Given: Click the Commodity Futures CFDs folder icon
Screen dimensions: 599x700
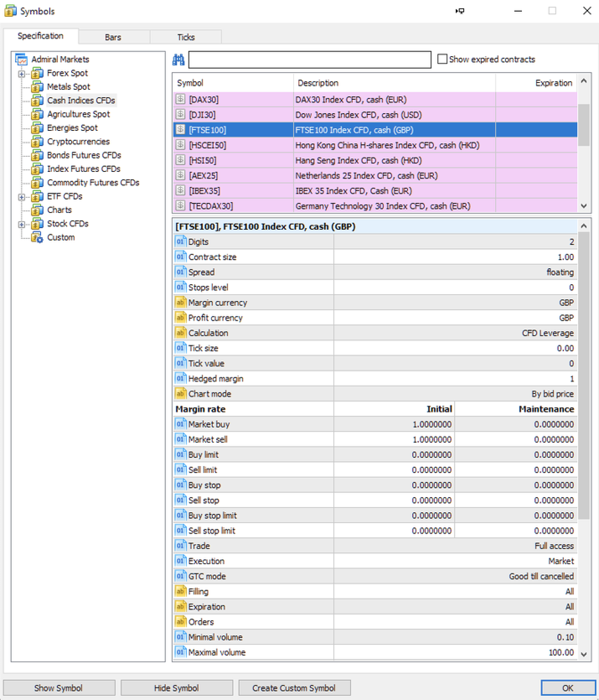Looking at the screenshot, I should point(37,183).
